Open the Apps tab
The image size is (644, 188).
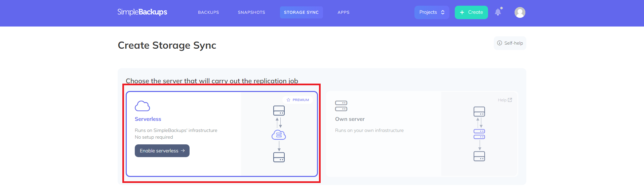pyautogui.click(x=344, y=12)
